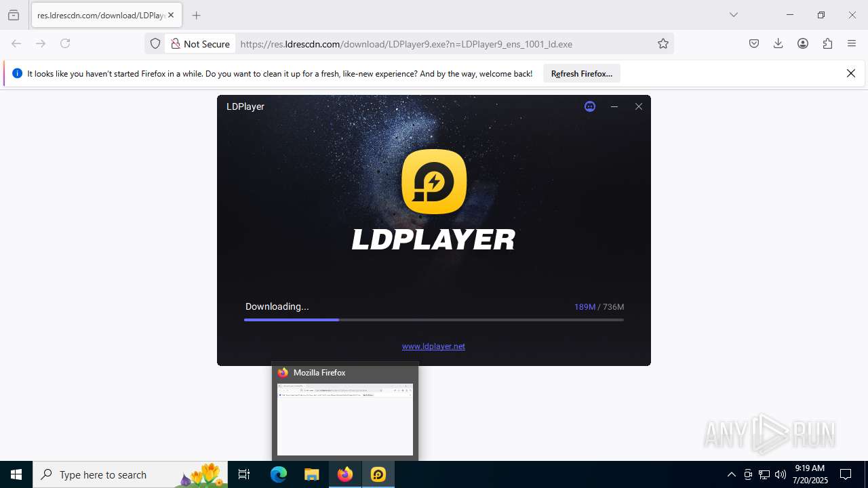Reload the current page
The height and width of the screenshot is (488, 868).
coord(65,43)
